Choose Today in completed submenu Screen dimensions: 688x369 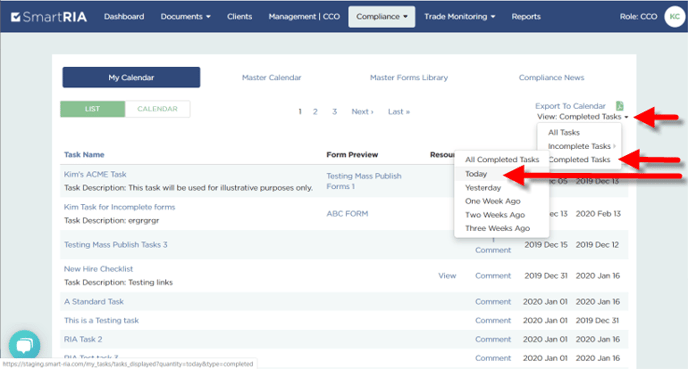coord(476,174)
